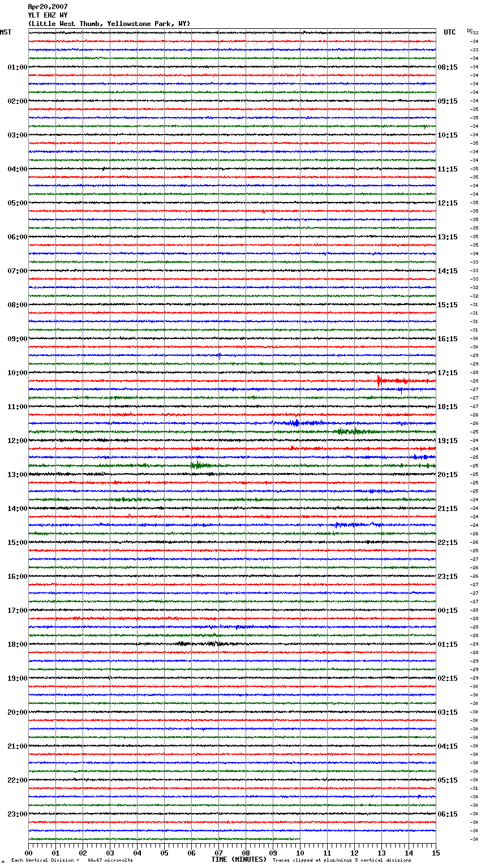Viewport: 481px width, 868px height.
Task: Click the 'DC' column header
Action: (470, 31)
